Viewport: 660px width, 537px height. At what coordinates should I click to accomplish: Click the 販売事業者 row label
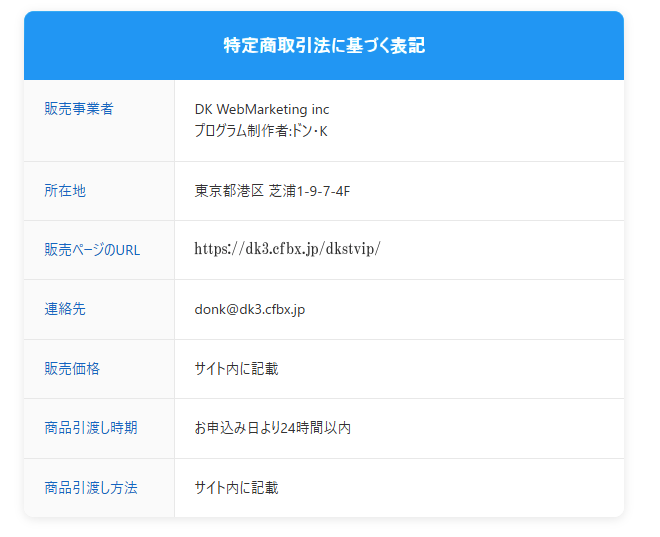pyautogui.click(x=79, y=109)
